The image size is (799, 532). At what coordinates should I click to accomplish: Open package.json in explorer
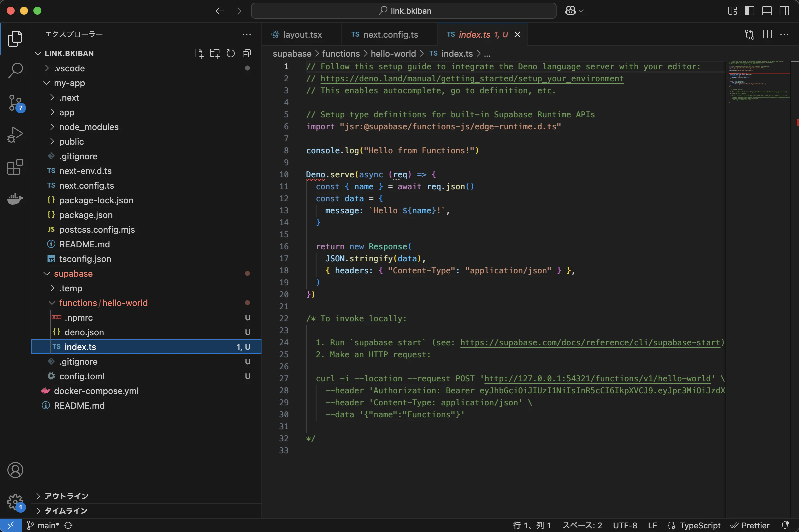click(x=146, y=215)
